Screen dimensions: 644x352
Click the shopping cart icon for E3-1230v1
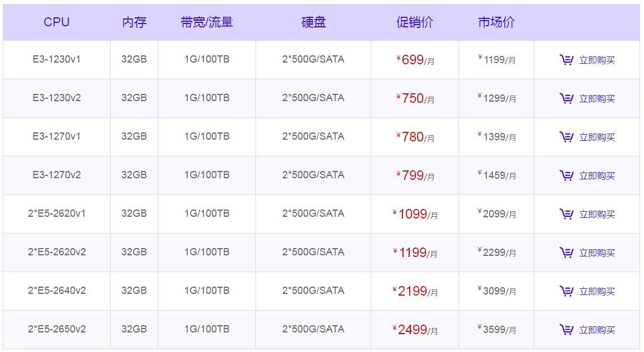567,59
